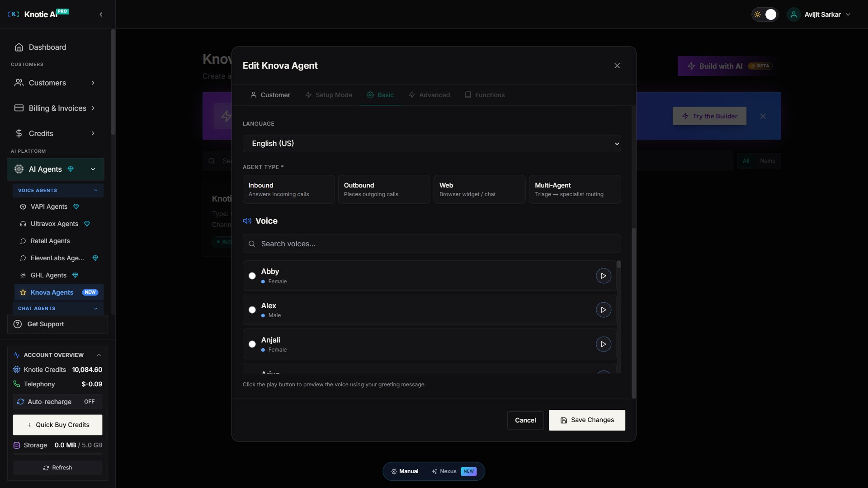868x488 pixels.
Task: Play the Abby voice preview
Action: 604,276
